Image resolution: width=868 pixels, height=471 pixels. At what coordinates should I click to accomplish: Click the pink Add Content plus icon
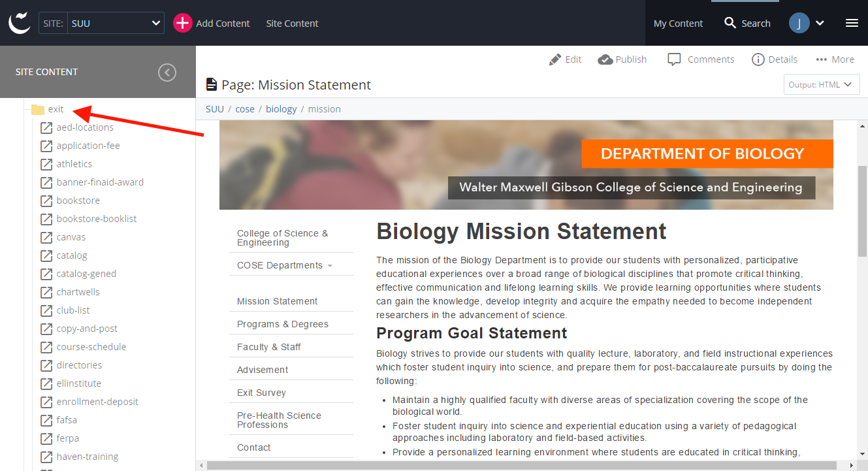tap(182, 23)
